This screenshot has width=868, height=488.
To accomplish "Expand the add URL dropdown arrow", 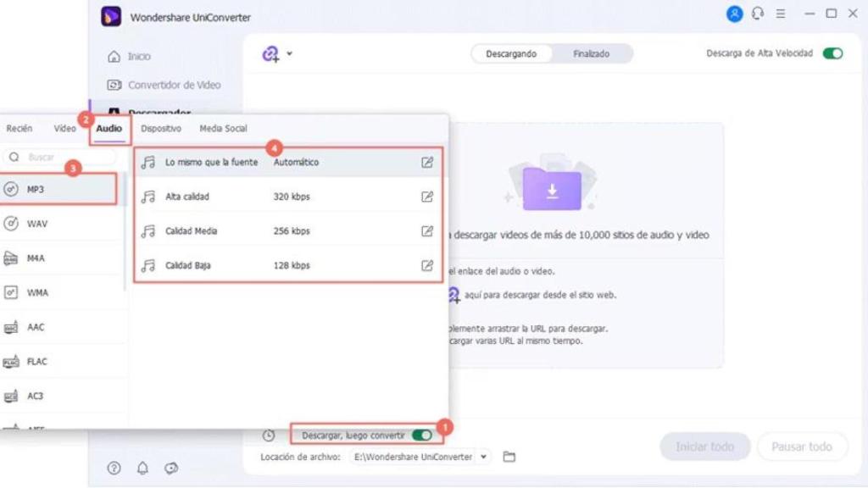I will [290, 53].
